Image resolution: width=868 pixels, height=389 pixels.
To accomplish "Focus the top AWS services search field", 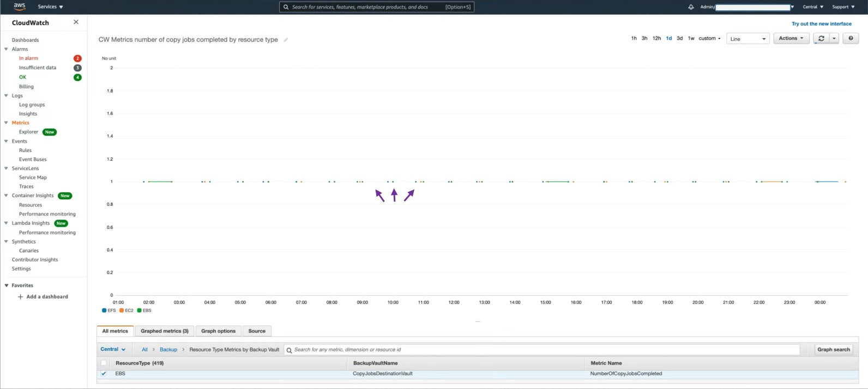I will [377, 7].
